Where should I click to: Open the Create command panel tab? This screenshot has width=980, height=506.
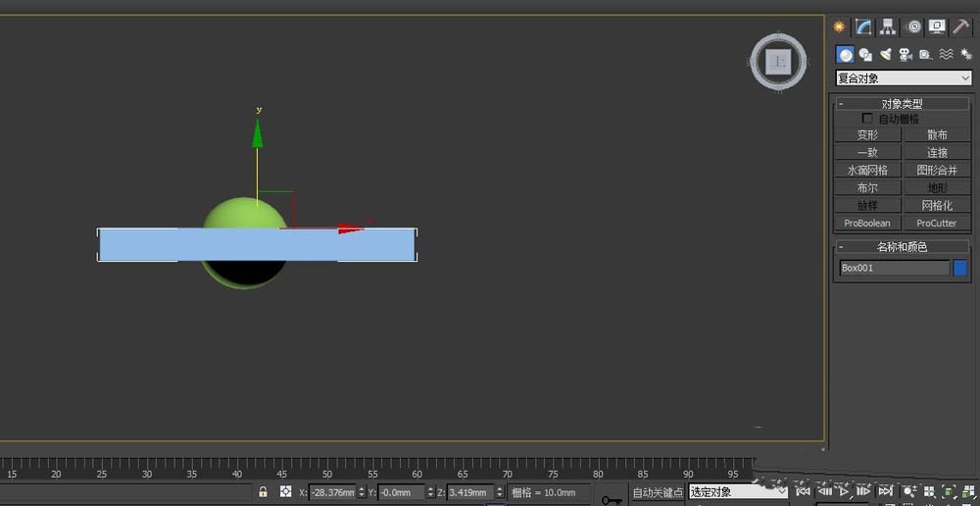coord(839,27)
